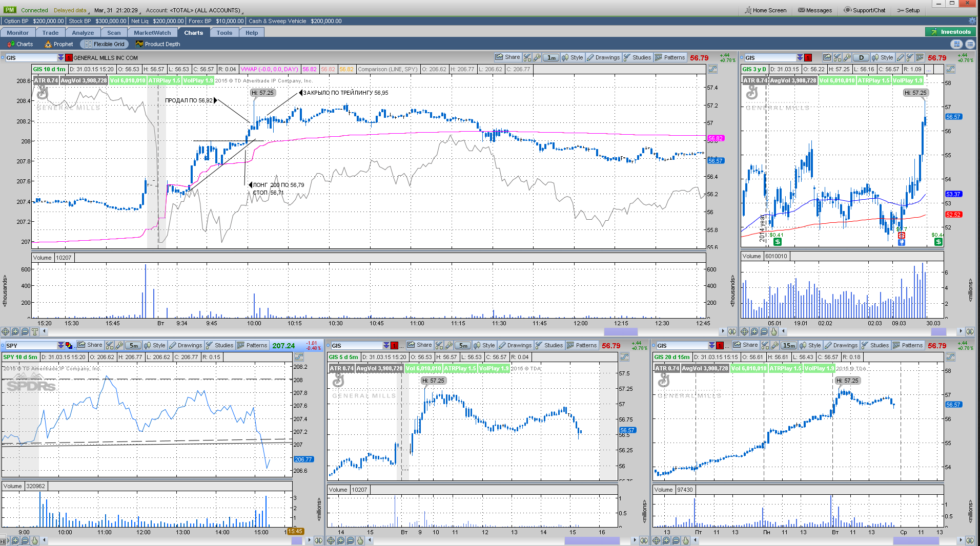Toggle chart mode button on daily GIS chart
Image resolution: width=980 pixels, height=546 pixels.
[x=951, y=69]
